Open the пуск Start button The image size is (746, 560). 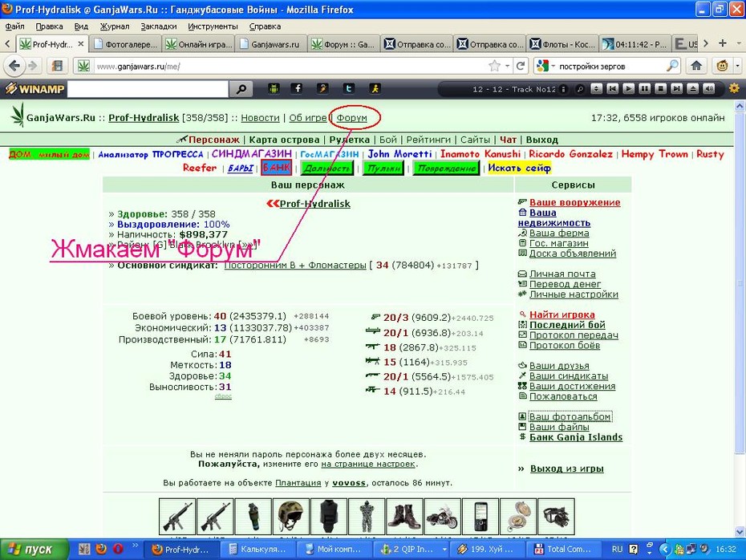[34, 549]
